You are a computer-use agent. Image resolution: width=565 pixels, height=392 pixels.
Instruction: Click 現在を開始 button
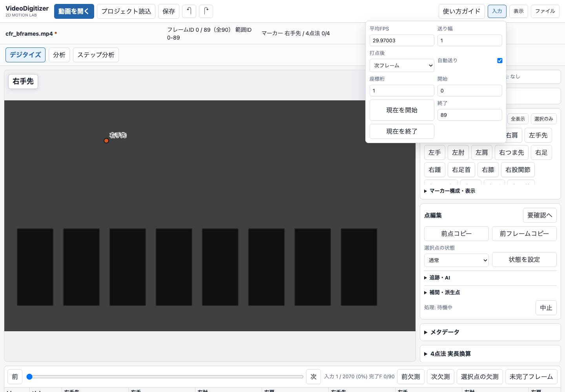[x=402, y=110]
